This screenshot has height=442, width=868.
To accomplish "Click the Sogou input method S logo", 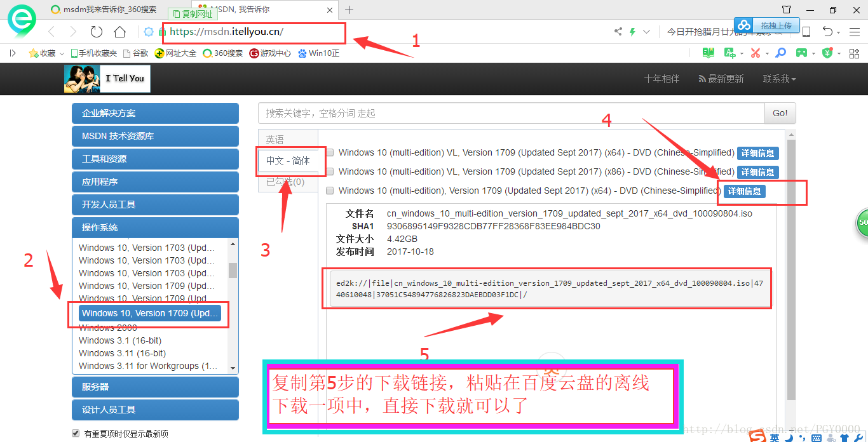I will [x=757, y=436].
